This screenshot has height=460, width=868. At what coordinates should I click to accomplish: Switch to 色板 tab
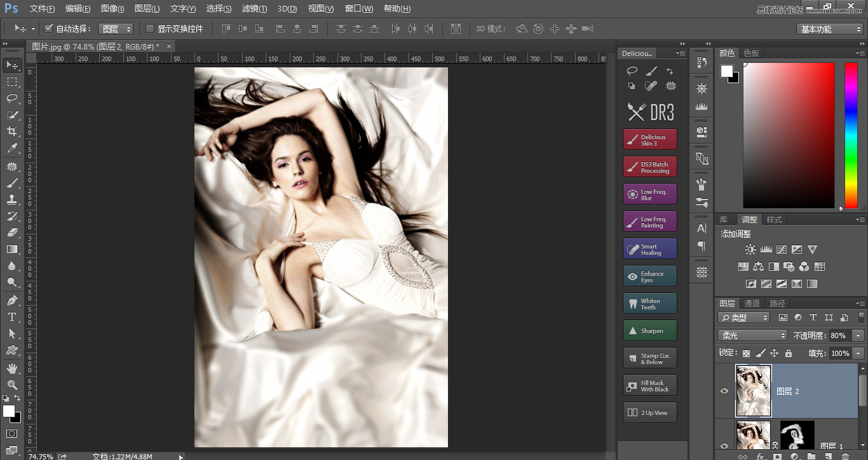pos(752,53)
